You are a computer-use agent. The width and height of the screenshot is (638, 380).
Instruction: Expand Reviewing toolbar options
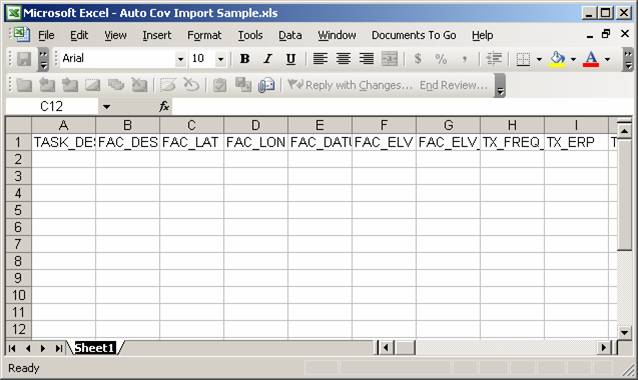[500, 85]
